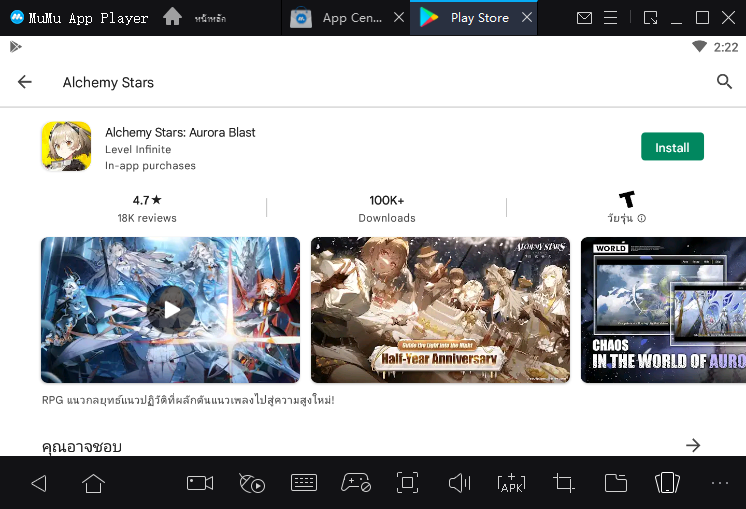746x509 pixels.
Task: Open the MuMu mail messages icon
Action: click(x=584, y=18)
